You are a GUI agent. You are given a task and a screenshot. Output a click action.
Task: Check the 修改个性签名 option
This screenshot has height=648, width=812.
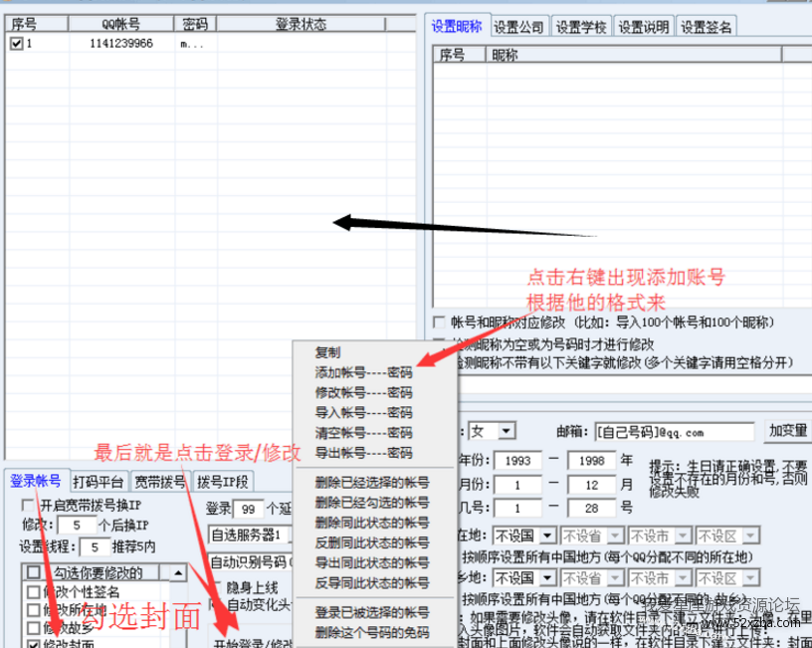tap(34, 592)
